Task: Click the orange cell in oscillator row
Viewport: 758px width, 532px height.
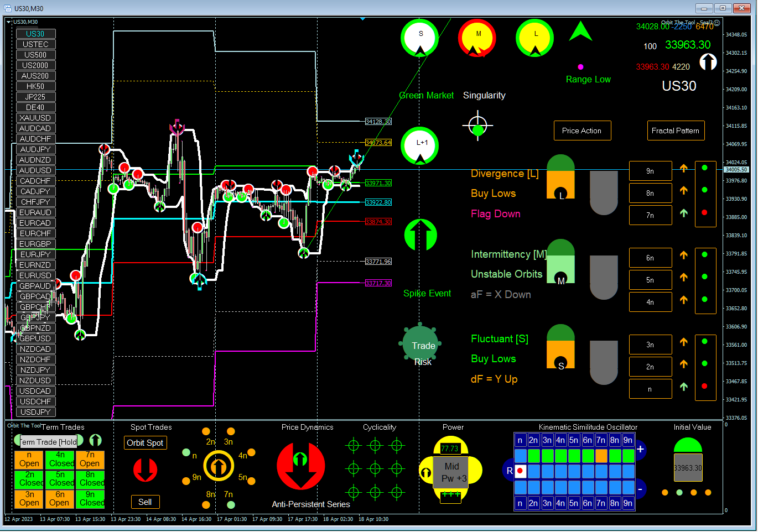Action: pos(601,456)
